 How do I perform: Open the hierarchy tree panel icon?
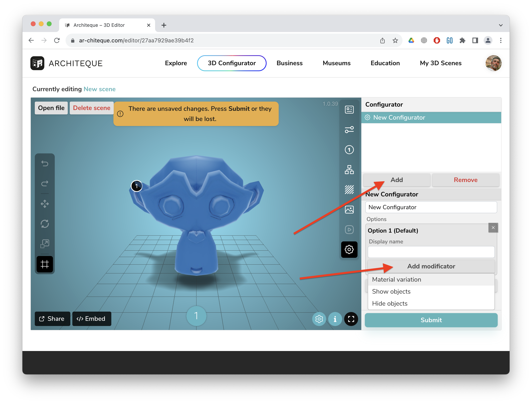tap(349, 170)
